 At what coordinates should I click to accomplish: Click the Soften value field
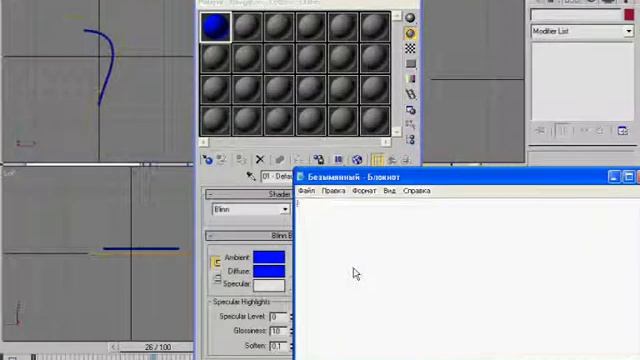[x=279, y=346]
